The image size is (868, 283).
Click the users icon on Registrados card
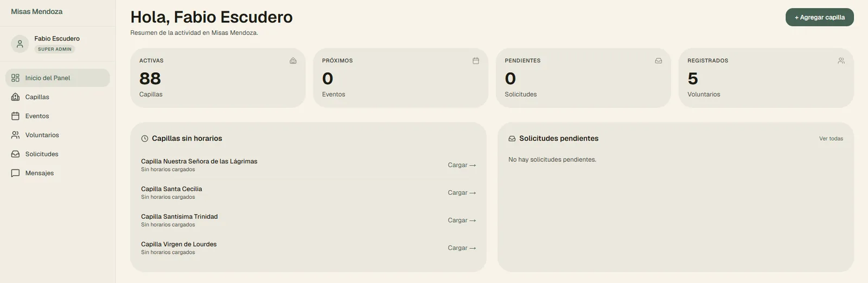point(841,61)
